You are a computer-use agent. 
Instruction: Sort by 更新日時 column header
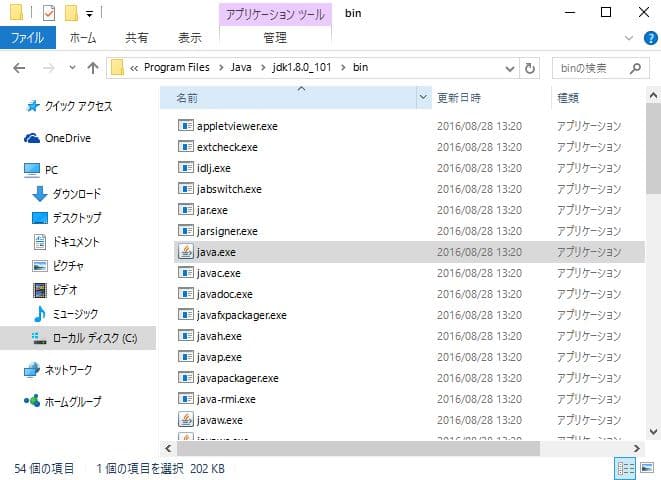click(x=491, y=98)
